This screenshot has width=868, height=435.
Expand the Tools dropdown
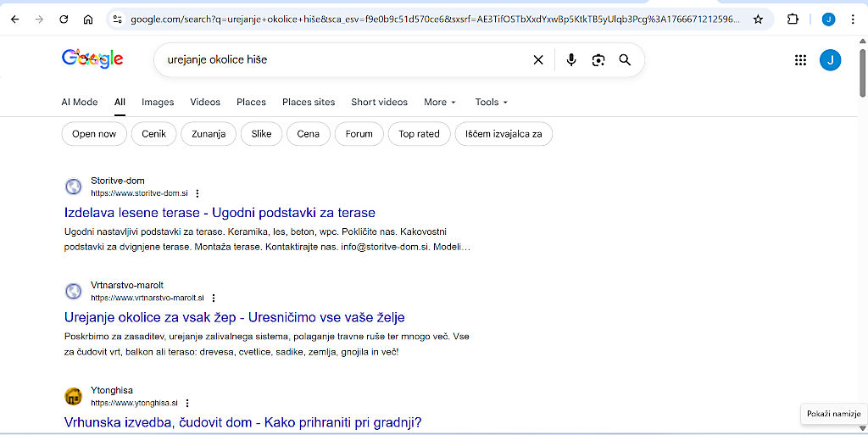coord(491,102)
